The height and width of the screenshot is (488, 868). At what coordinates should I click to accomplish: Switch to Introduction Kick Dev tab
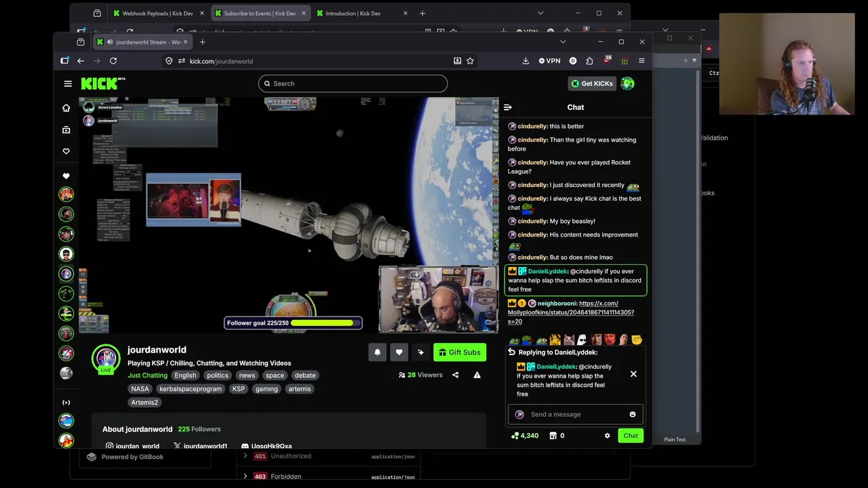(362, 13)
